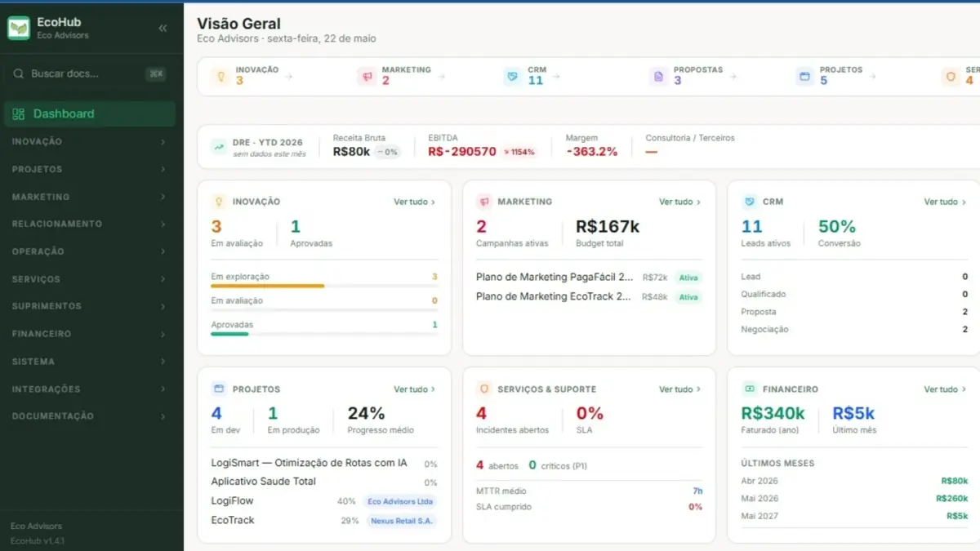Click Receita Bruta value R$80k
Viewport: 980px width, 551px height.
[351, 152]
